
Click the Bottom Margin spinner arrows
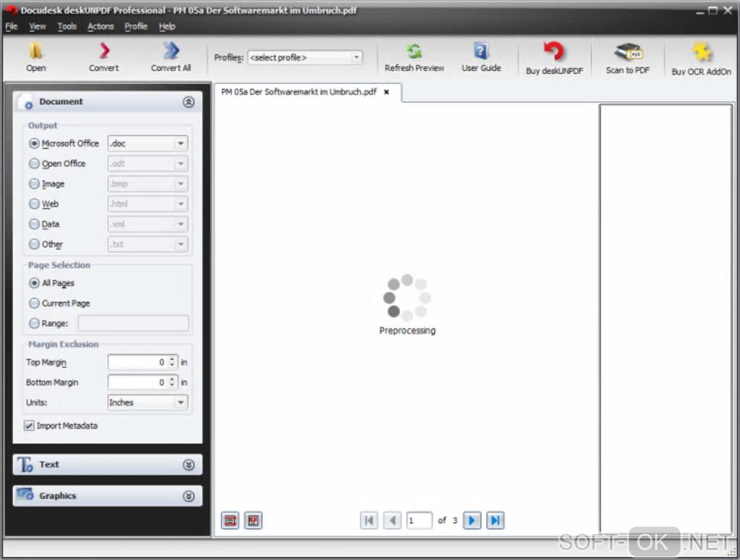pyautogui.click(x=172, y=382)
